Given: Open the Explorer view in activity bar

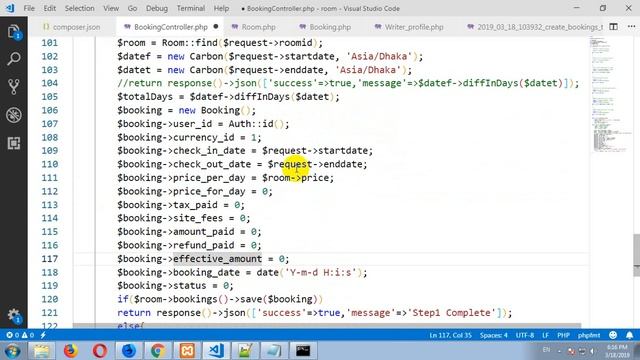Looking at the screenshot, I should [x=13, y=31].
